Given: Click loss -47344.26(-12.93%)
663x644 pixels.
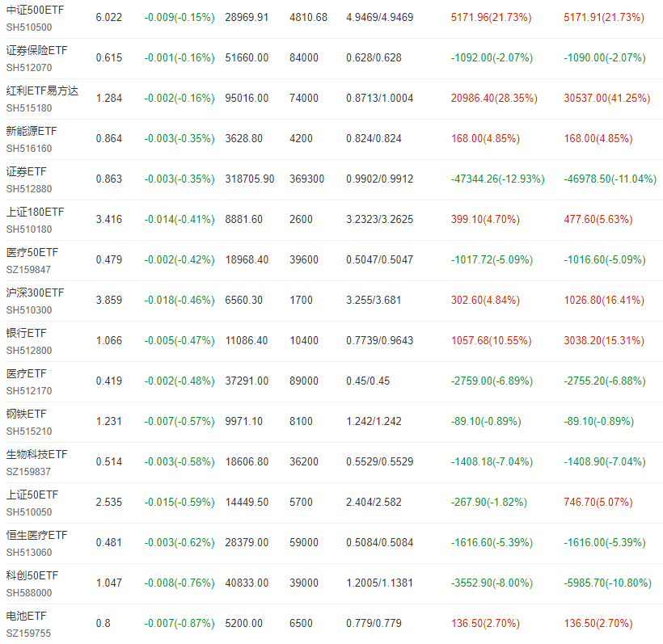Looking at the screenshot, I should tap(498, 179).
